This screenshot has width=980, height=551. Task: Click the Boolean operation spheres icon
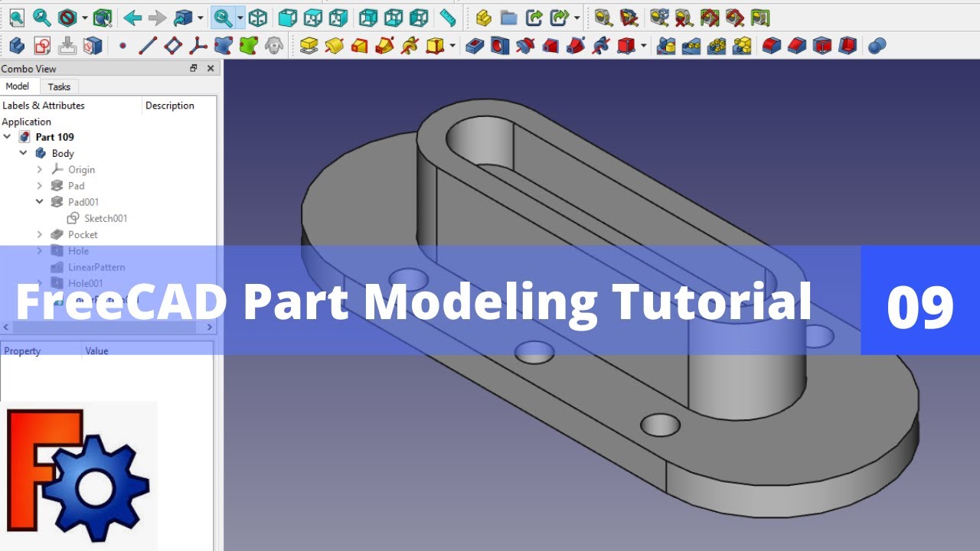(877, 46)
